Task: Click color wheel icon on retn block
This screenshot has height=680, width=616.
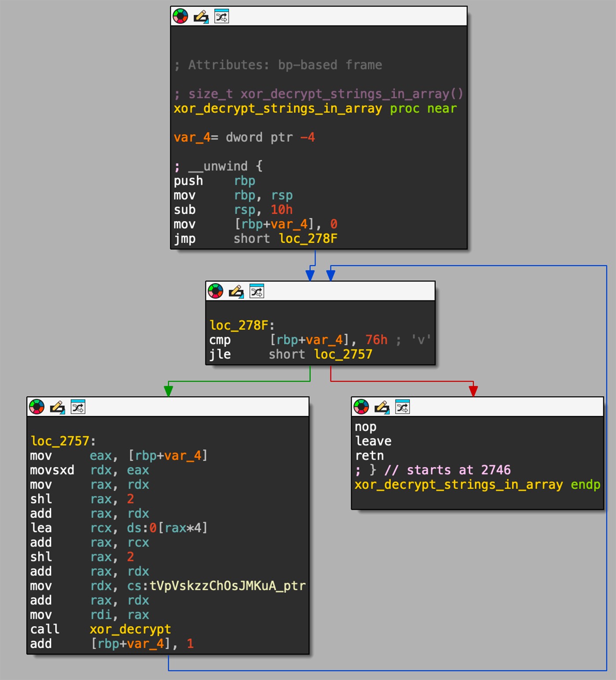Action: pos(361,407)
